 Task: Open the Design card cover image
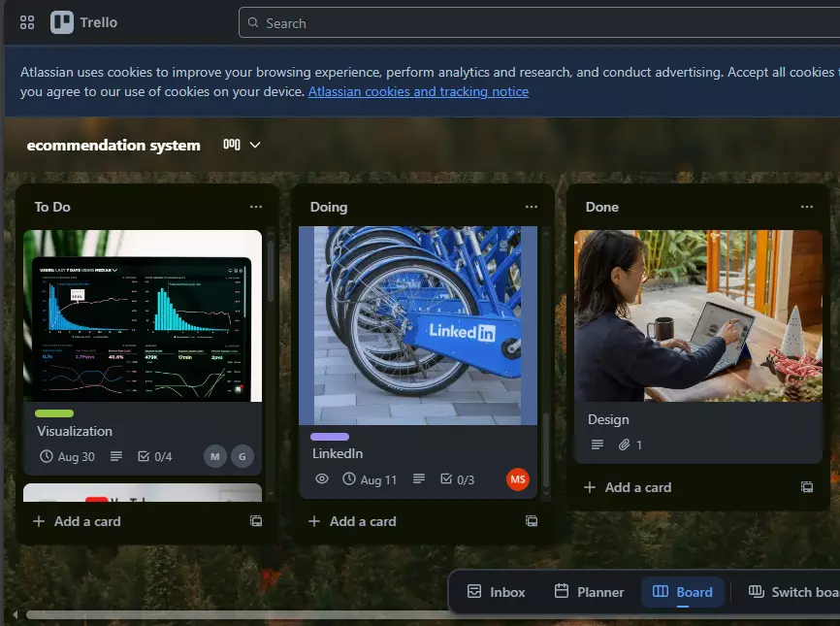coord(698,315)
